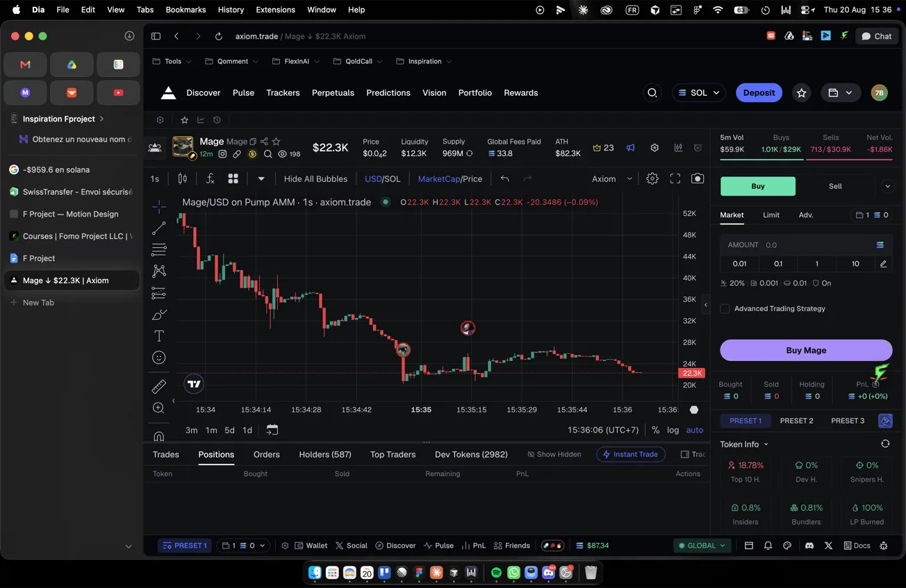This screenshot has height=588, width=906.
Task: Copy the Mage token address icon
Action: point(253,142)
